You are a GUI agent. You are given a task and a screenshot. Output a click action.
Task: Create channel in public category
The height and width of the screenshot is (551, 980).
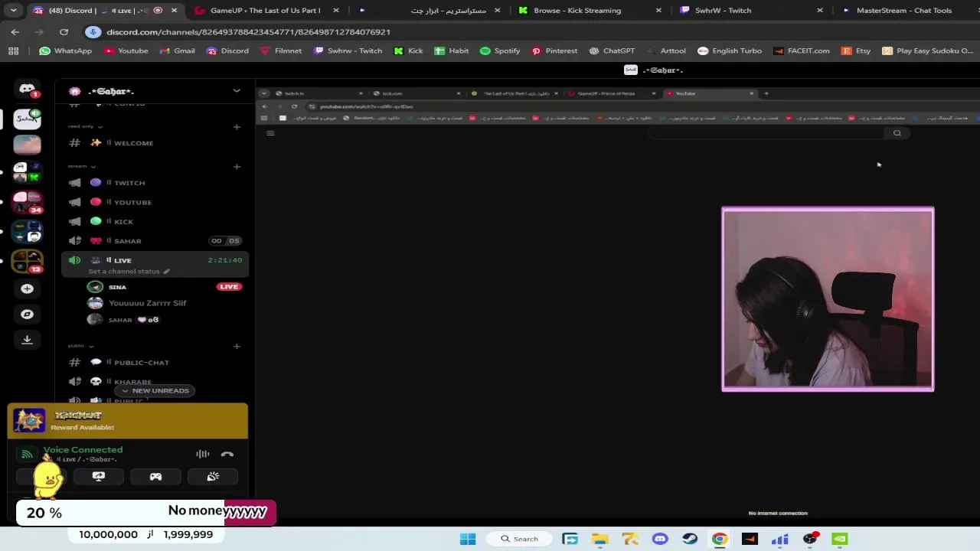pos(237,346)
